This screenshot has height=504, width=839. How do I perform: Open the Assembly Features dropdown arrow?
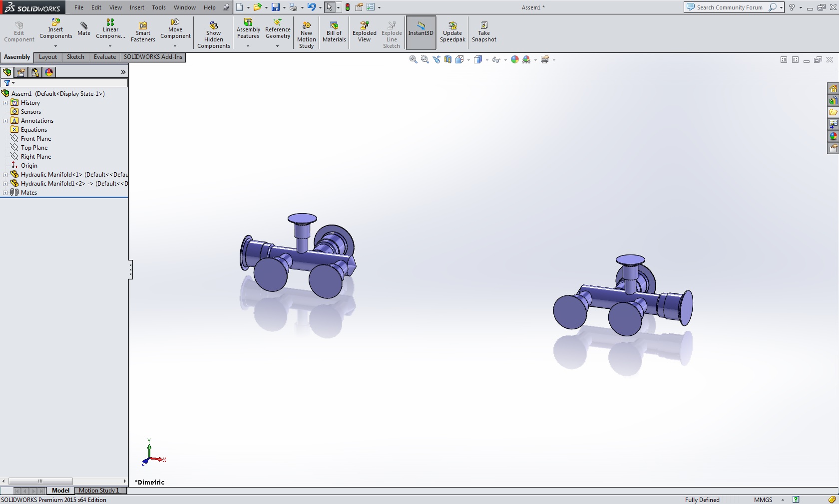pos(248,46)
